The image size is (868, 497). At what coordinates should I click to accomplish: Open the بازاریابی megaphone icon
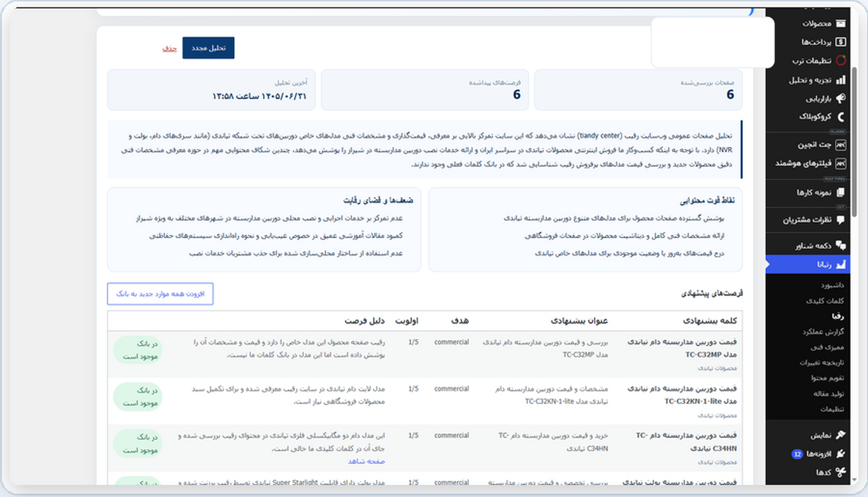click(x=841, y=98)
